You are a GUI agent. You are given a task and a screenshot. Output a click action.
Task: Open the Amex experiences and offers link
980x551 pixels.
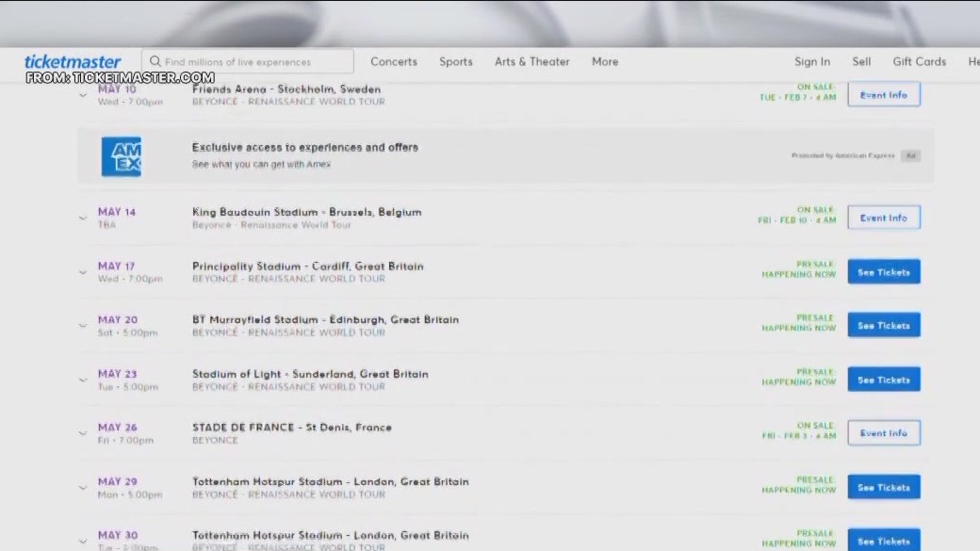coord(304,147)
